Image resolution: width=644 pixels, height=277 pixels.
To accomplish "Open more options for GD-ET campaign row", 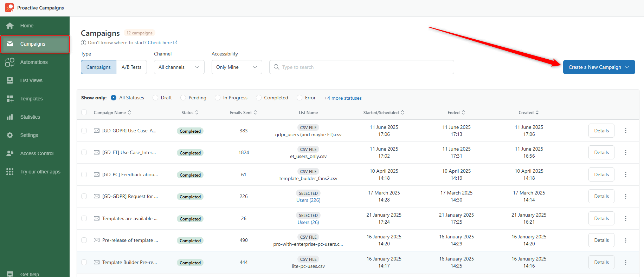I will tap(625, 152).
